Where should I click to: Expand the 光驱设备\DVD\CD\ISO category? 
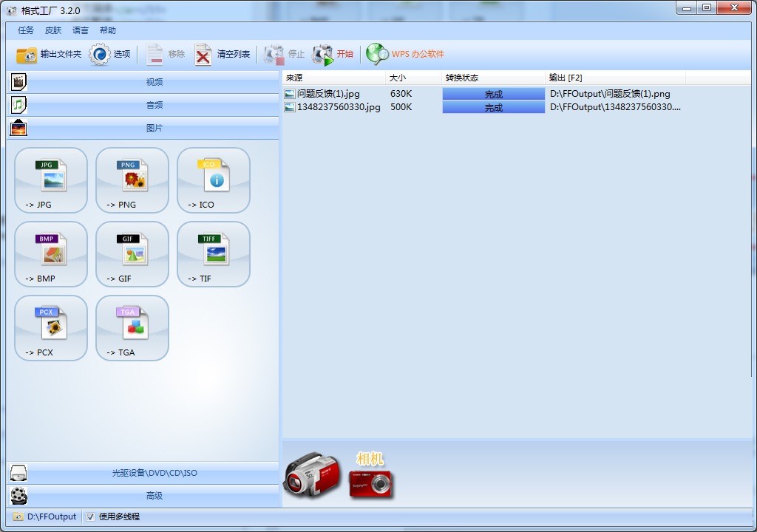tap(143, 473)
